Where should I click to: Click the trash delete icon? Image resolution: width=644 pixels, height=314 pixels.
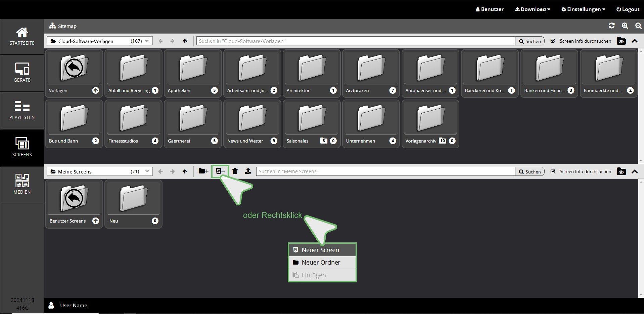tap(235, 171)
